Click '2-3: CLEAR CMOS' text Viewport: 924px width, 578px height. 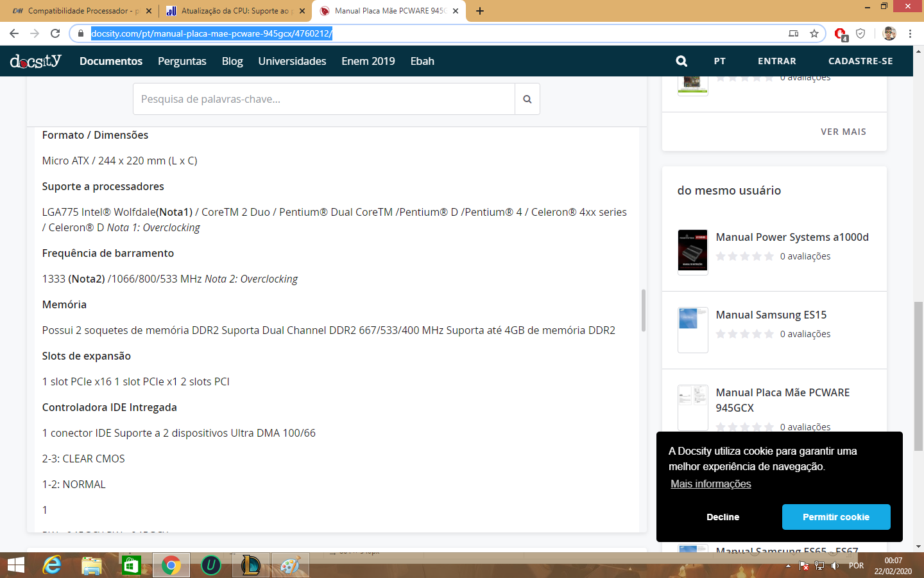pyautogui.click(x=83, y=459)
